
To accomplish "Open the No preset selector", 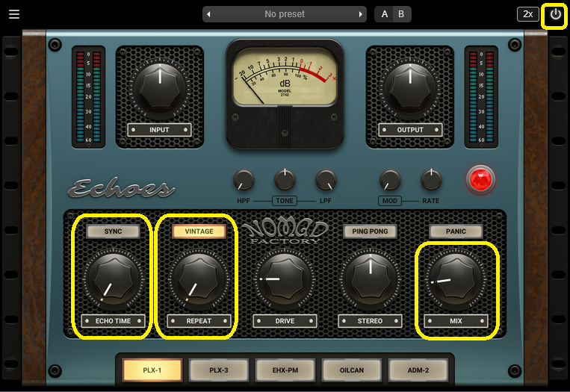I will click(x=285, y=14).
